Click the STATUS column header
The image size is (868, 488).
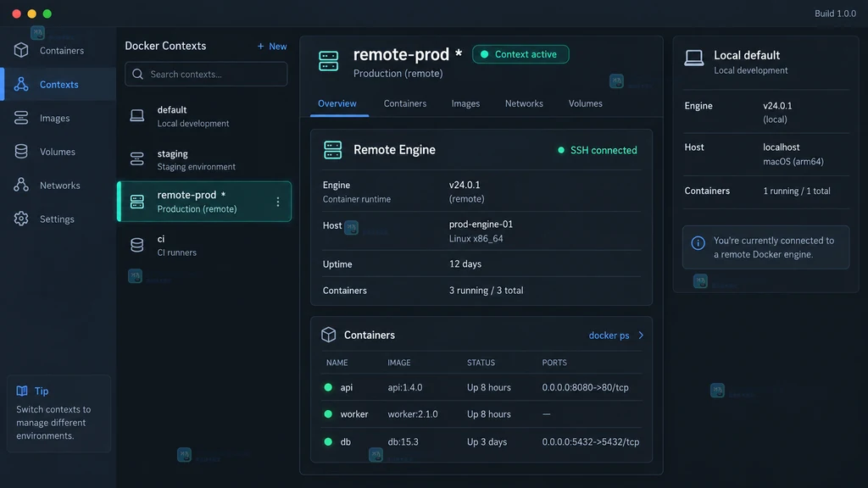[x=481, y=363]
